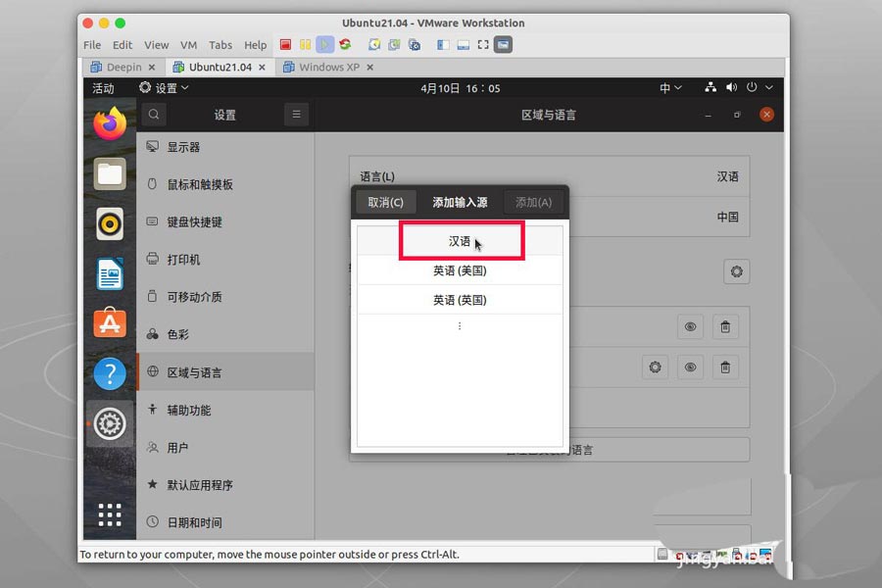Open the VM menu in VMware menu bar

pos(188,44)
